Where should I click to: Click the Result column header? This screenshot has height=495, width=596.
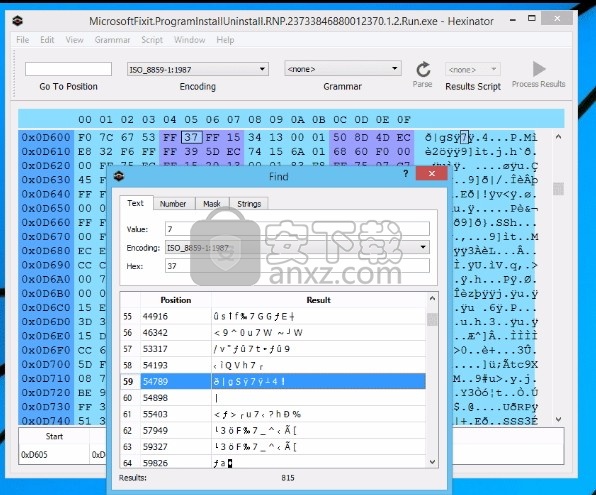319,300
